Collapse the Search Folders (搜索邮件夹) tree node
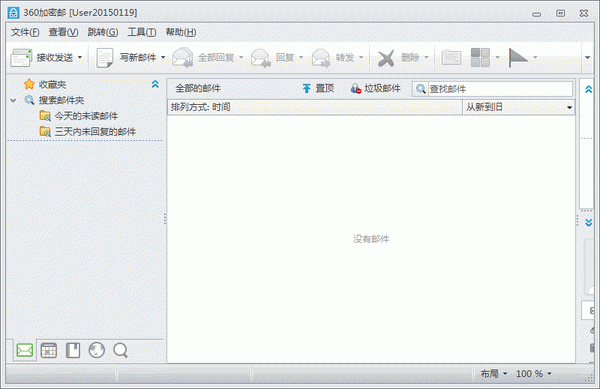This screenshot has height=389, width=600. [x=13, y=101]
